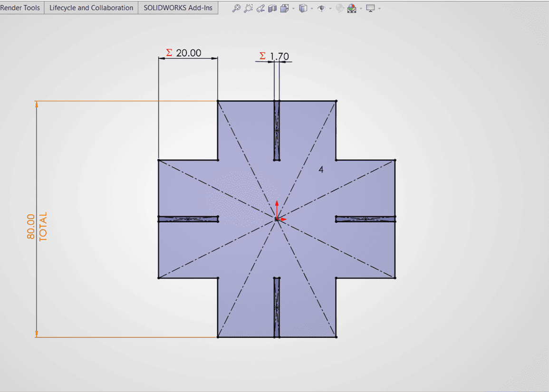Click the red sketch origin
Image resolution: width=549 pixels, height=392 pixels.
point(277,219)
